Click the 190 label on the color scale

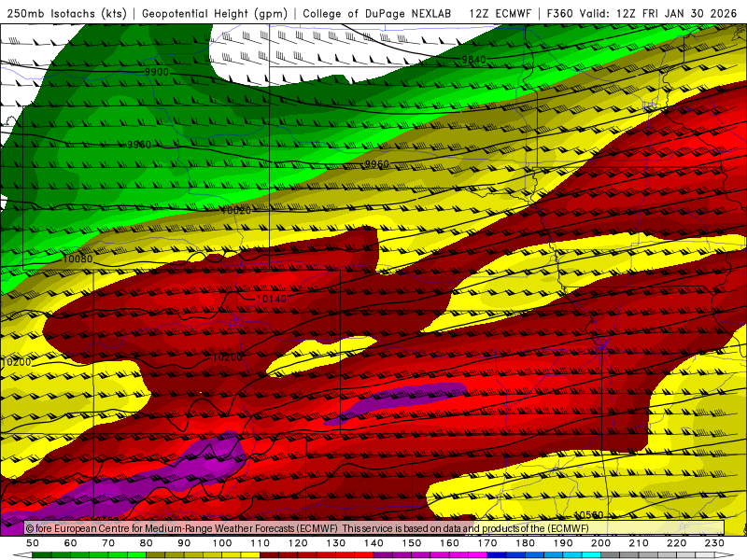[563, 543]
